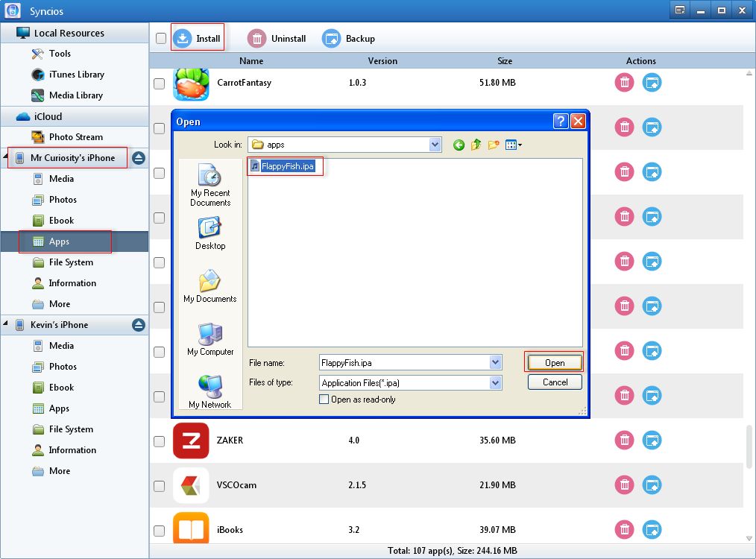Enable Open as read-only checkbox
The width and height of the screenshot is (756, 559).
pos(324,399)
